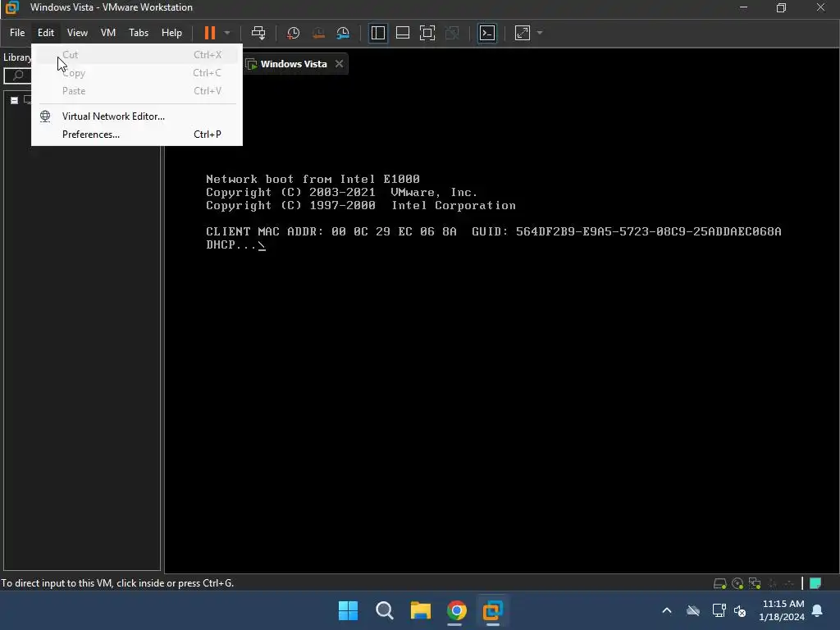The height and width of the screenshot is (630, 840).
Task: Open the VM menu
Action: coord(108,33)
